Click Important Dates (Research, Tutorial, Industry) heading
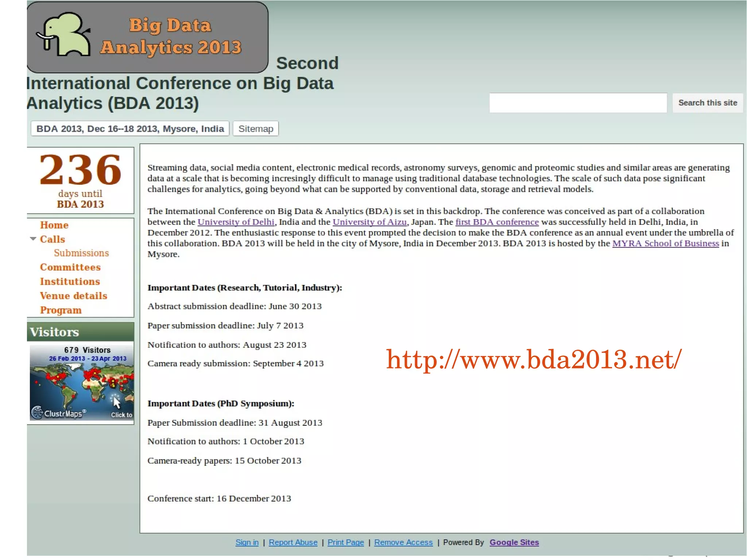747x560 pixels. (245, 288)
